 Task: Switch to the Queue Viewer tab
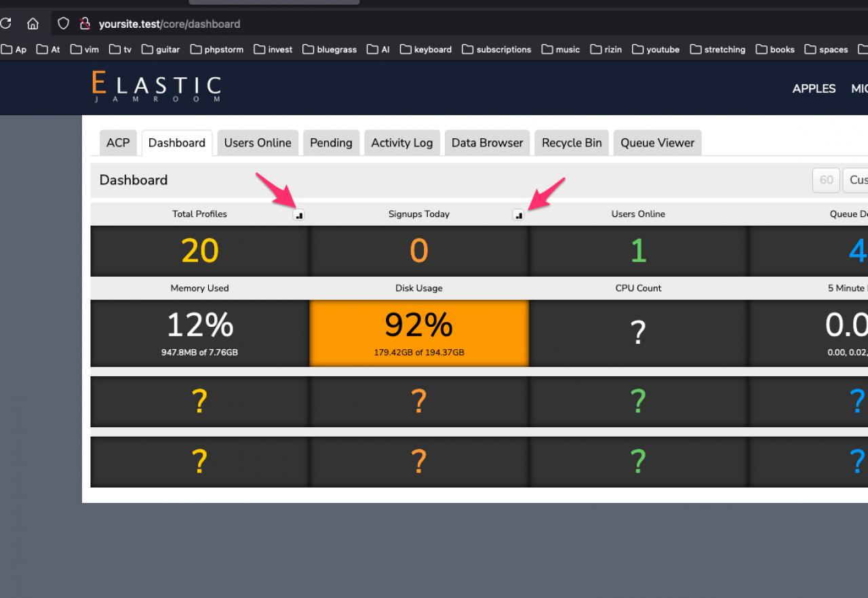[x=658, y=143]
